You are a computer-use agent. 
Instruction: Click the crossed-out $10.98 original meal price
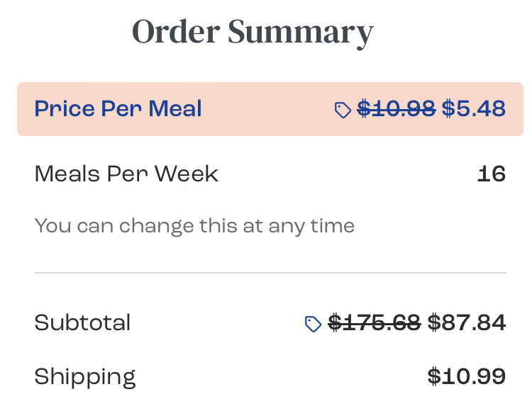point(396,108)
